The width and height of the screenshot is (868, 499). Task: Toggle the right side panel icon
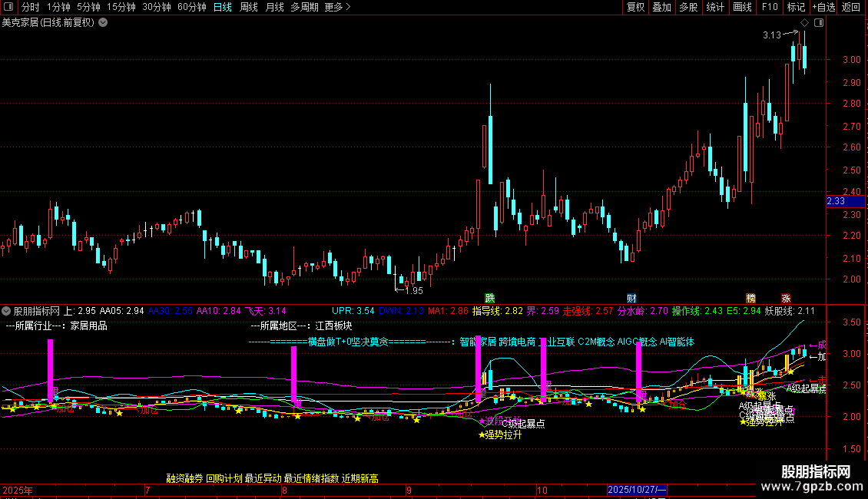coord(819,23)
